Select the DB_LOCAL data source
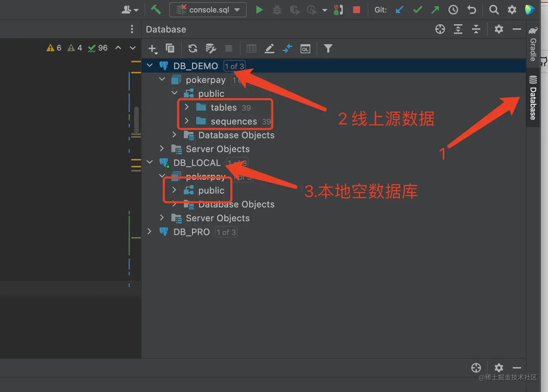Viewport: 548px width, 392px height. click(197, 163)
